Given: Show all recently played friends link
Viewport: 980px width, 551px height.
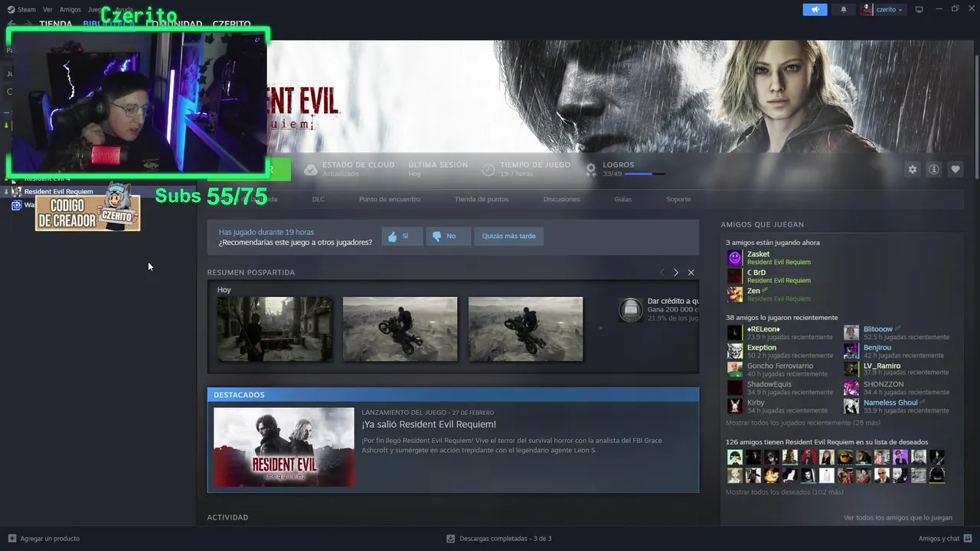Looking at the screenshot, I should click(803, 422).
